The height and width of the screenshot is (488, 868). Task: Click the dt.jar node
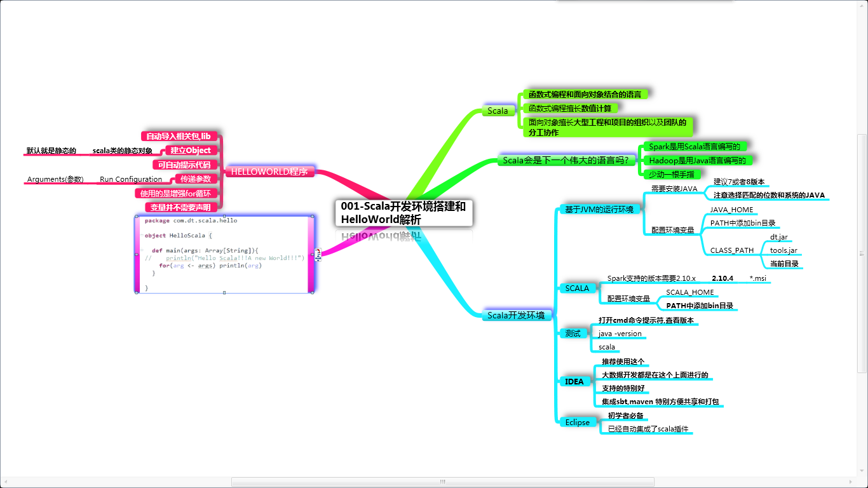tap(778, 237)
